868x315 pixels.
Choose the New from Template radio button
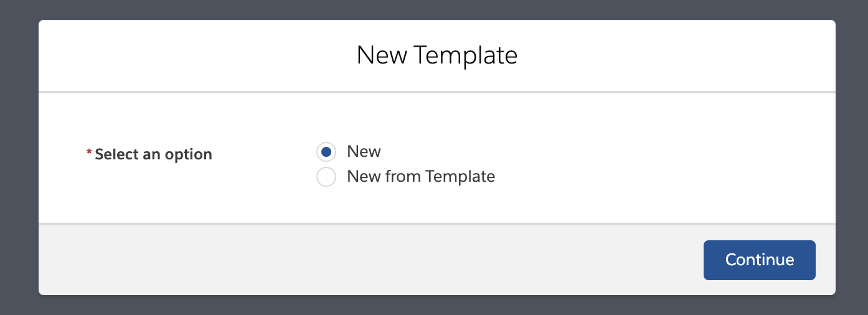[x=326, y=177]
